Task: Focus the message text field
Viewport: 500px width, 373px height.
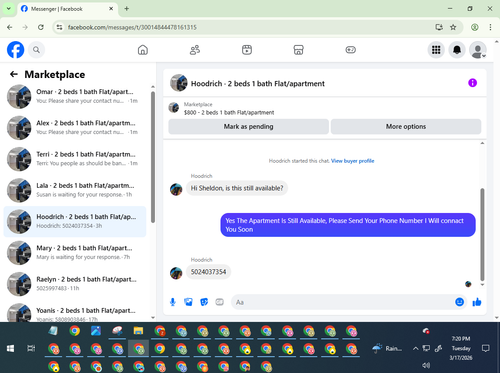Action: [x=343, y=302]
